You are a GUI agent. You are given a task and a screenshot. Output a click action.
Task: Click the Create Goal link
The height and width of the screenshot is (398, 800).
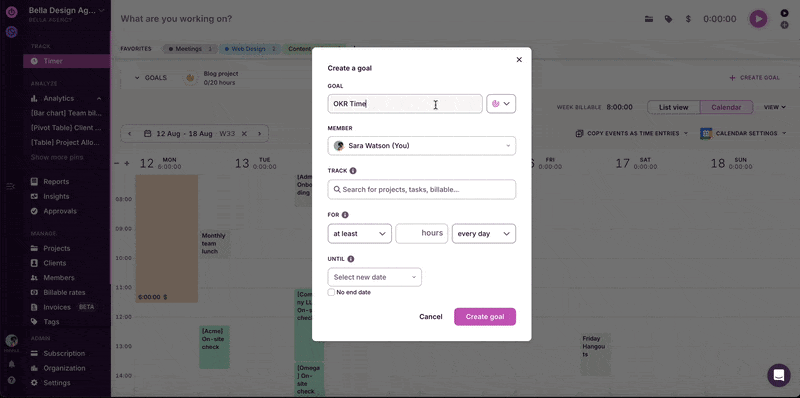coord(755,78)
